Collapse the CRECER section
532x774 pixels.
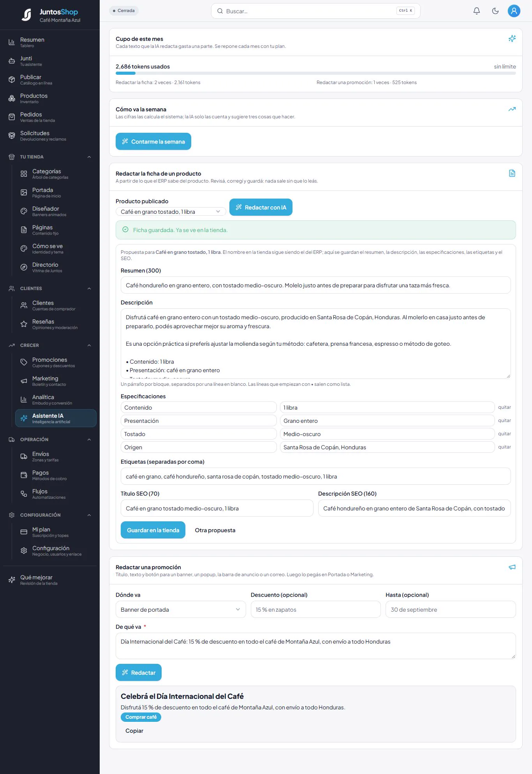(89, 345)
